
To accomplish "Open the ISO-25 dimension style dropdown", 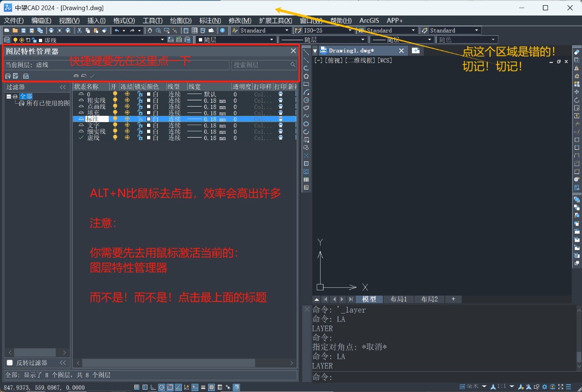I will (x=350, y=31).
